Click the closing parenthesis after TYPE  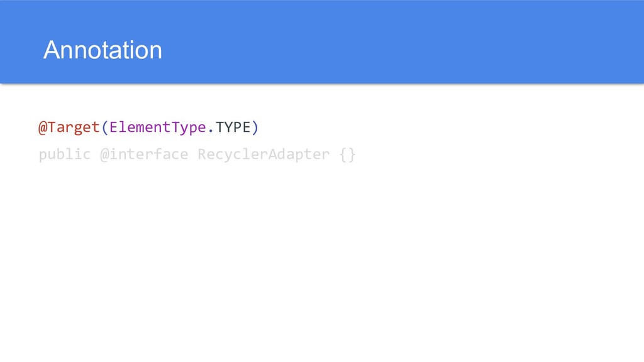point(255,128)
